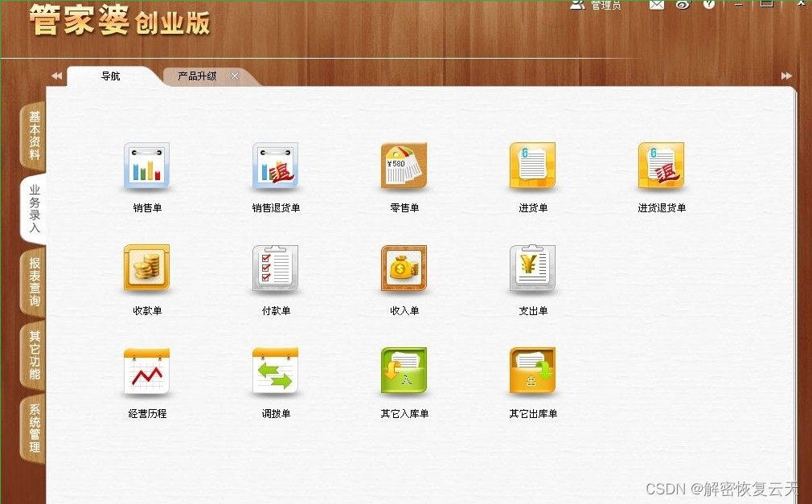Click the 进货退货单 text label

click(662, 207)
